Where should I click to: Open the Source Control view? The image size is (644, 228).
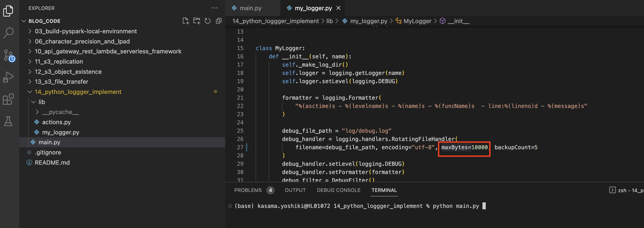tap(9, 55)
